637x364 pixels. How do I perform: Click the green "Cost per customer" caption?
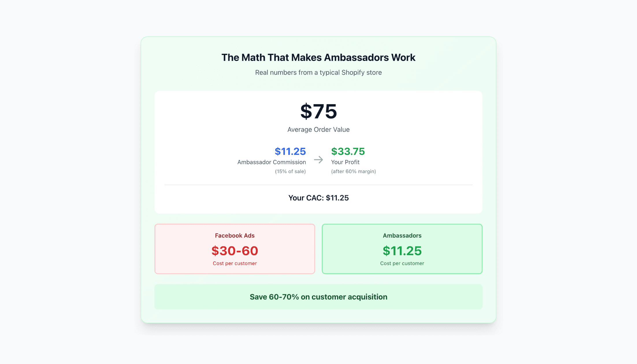(x=402, y=263)
